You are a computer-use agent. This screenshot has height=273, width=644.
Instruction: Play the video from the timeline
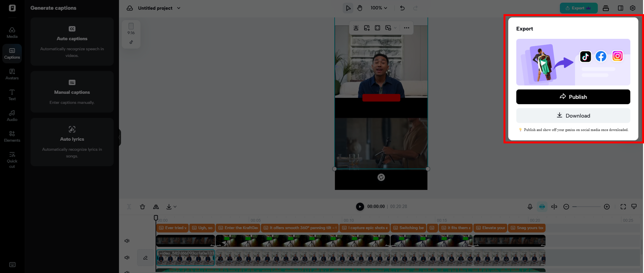point(360,206)
